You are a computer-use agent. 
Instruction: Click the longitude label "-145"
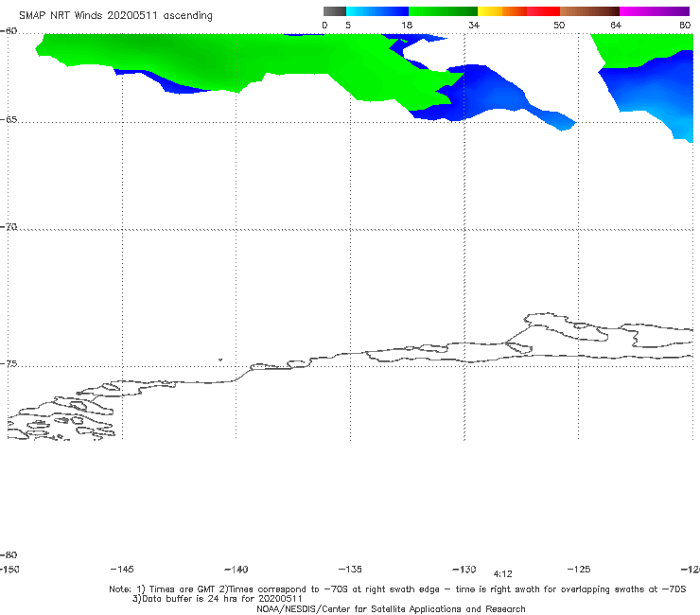tap(122, 569)
